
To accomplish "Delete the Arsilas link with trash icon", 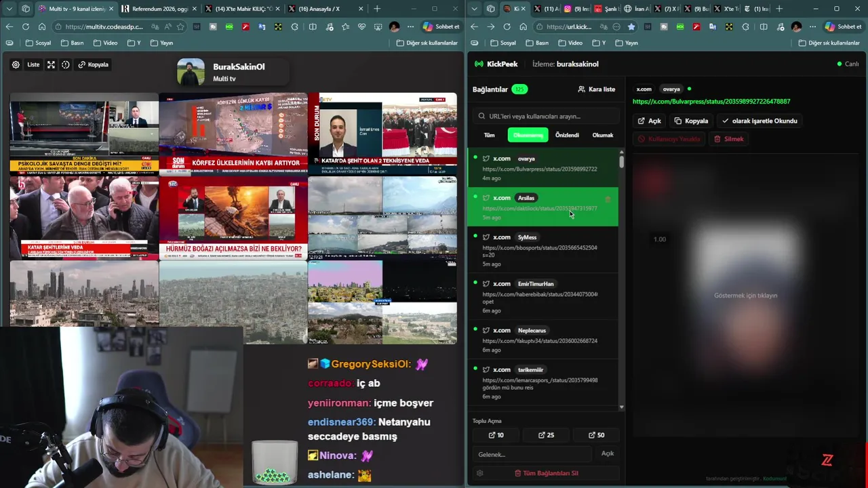I will coord(608,199).
